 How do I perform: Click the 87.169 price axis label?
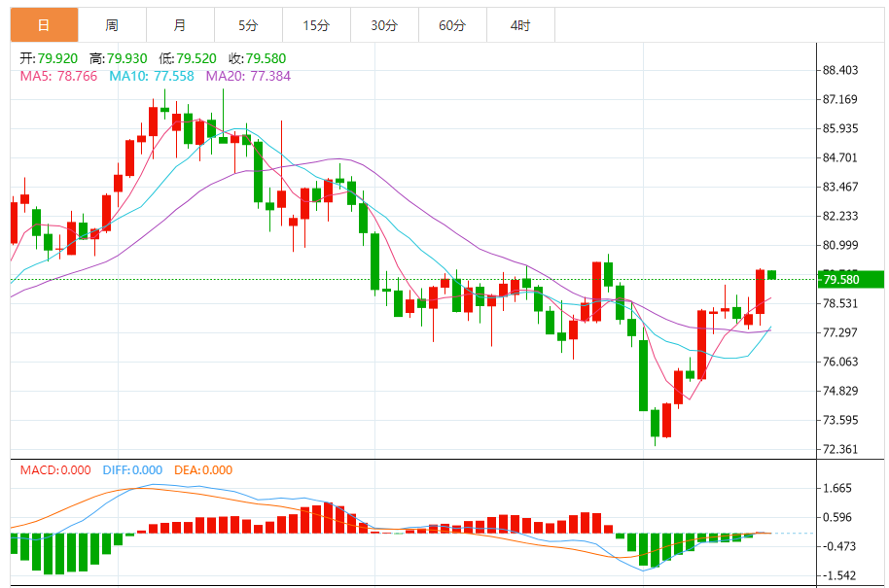[840, 100]
